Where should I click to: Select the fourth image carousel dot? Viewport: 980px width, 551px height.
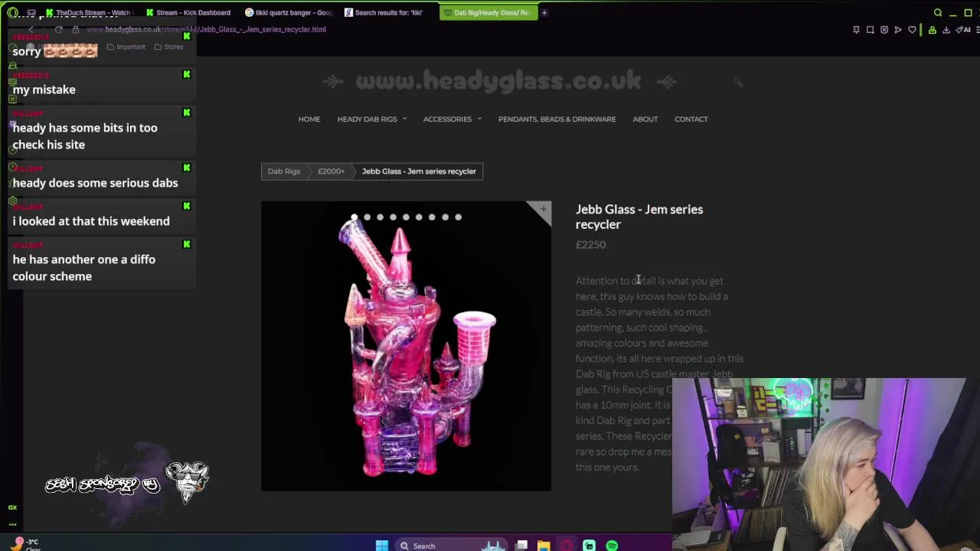coord(393,217)
